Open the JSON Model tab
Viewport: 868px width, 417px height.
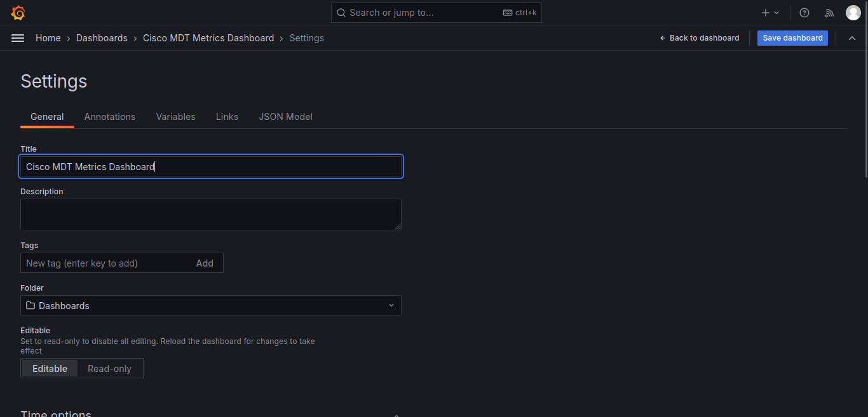(286, 117)
